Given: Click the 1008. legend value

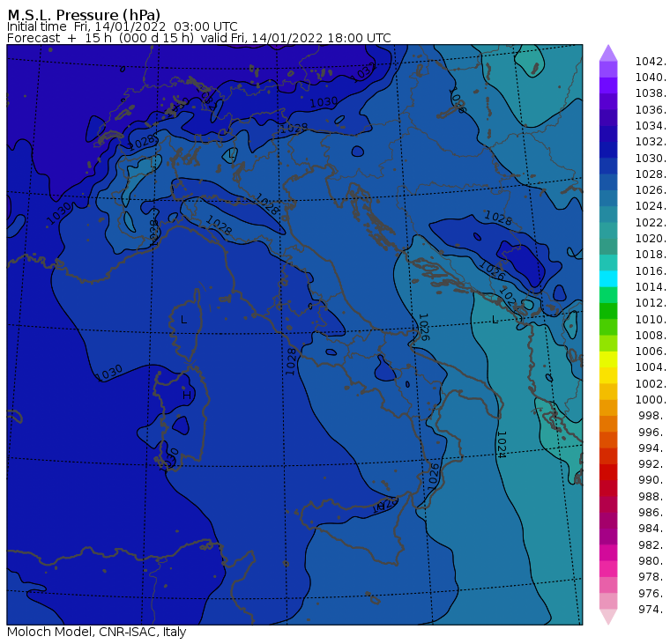Looking at the screenshot, I should pyautogui.click(x=651, y=336).
